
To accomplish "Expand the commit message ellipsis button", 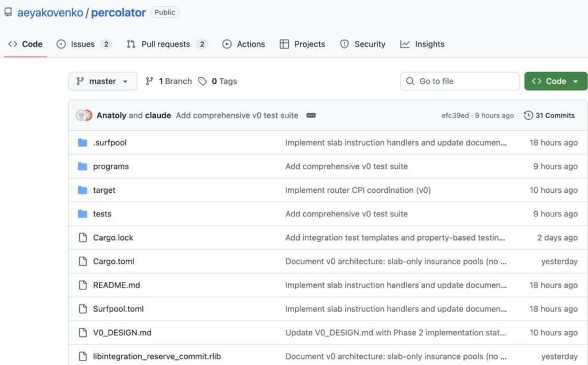I will coord(311,115).
